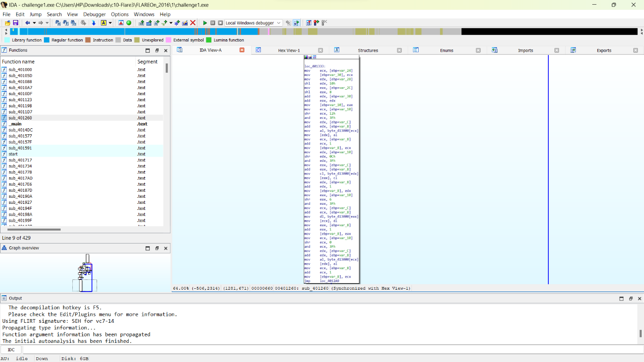This screenshot has height=362, width=644.
Task: Click the green circle icon in toolbar
Action: pyautogui.click(x=129, y=23)
